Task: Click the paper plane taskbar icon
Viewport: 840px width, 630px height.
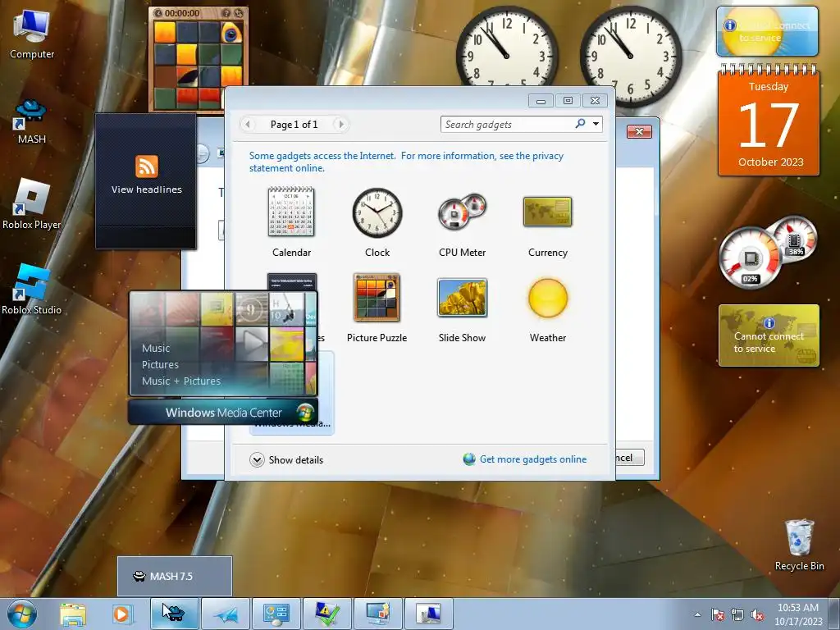Action: tap(226, 614)
